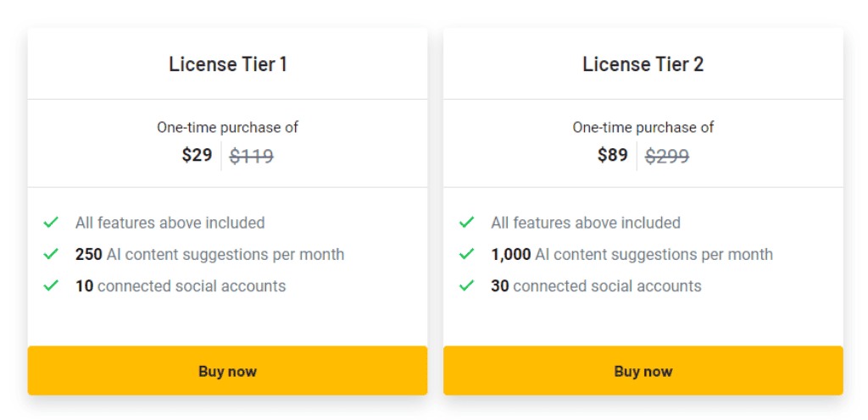This screenshot has height=420, width=868.
Task: Click Tier 2 'One-time purchase of' text
Action: [643, 128]
